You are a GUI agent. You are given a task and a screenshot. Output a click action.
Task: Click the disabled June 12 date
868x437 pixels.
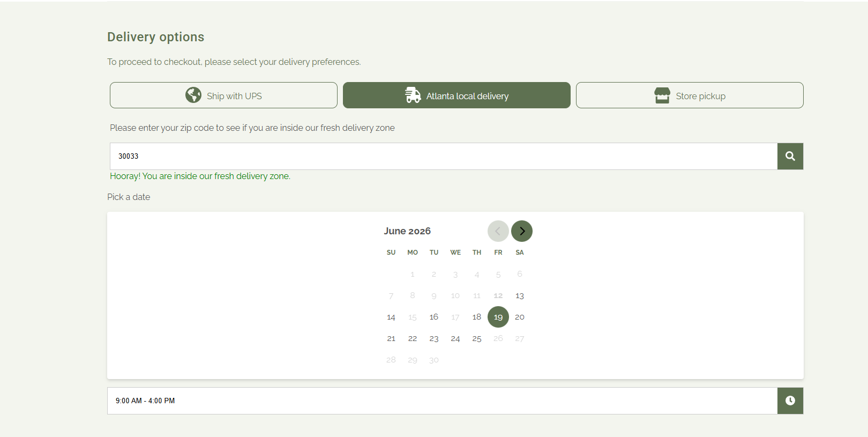(x=498, y=295)
